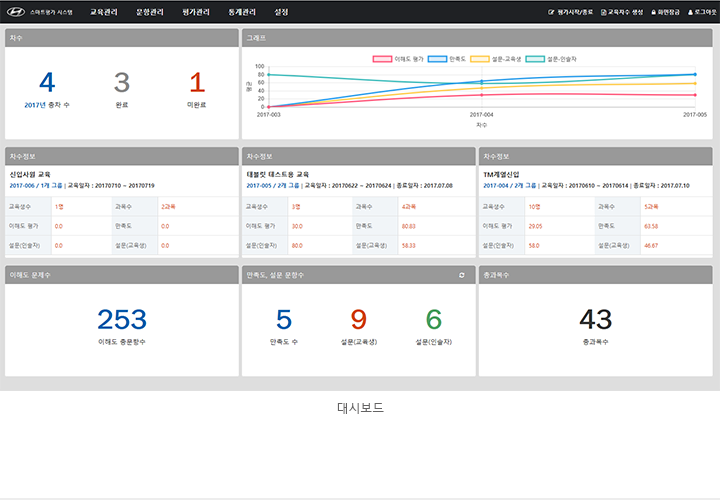Open the 2017-004 / 2개 그룹 link
Screen dimensions: 720x500
pos(510,185)
